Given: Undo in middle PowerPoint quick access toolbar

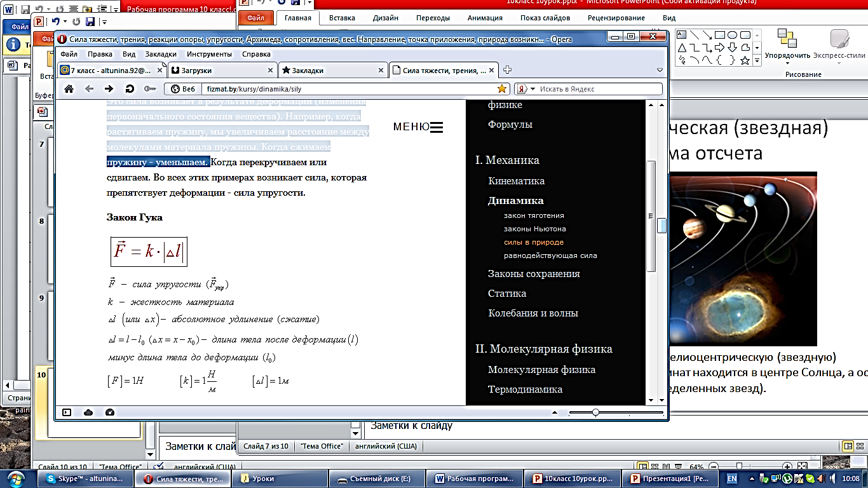Looking at the screenshot, I should [x=57, y=22].
